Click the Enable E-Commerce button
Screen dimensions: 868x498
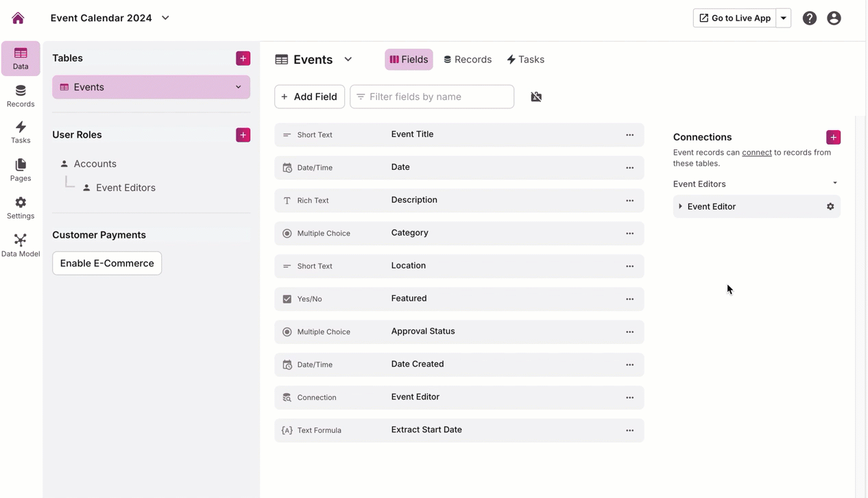(107, 263)
